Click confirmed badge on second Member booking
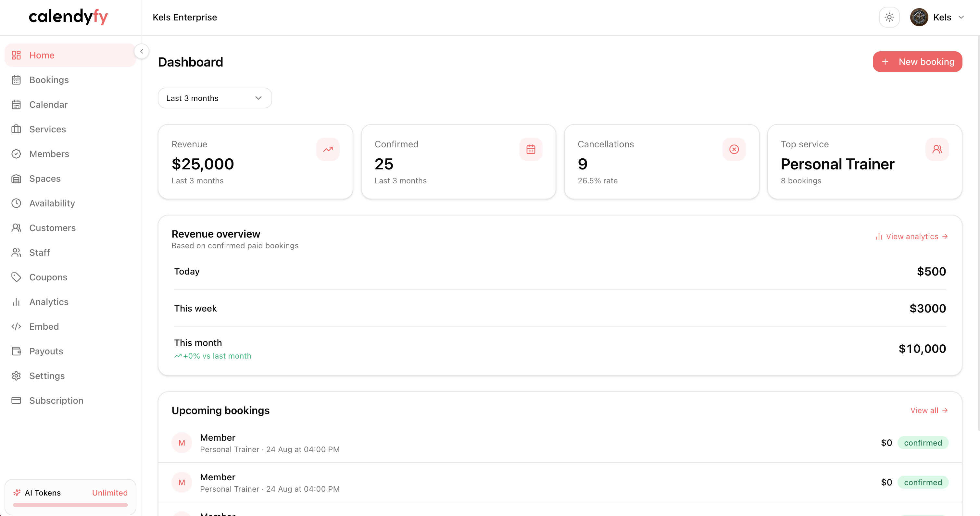This screenshot has width=980, height=516. [x=923, y=483]
